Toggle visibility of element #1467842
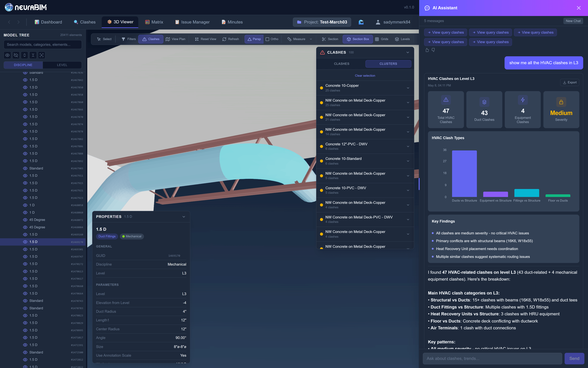The width and height of the screenshot is (588, 368). pyautogui.click(x=25, y=80)
